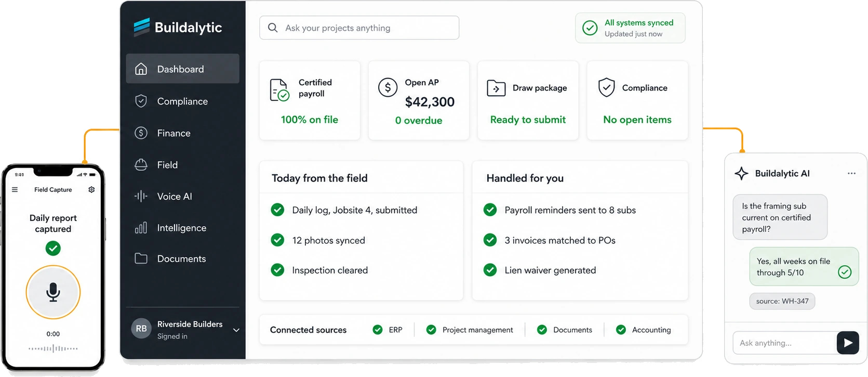Click the All systems synced check icon
Screen dimensions: 868x377
click(590, 28)
